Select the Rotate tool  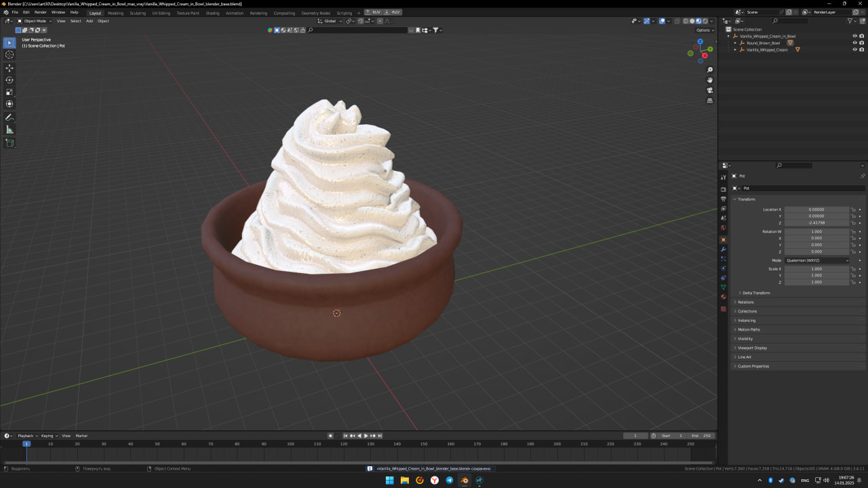(9, 80)
